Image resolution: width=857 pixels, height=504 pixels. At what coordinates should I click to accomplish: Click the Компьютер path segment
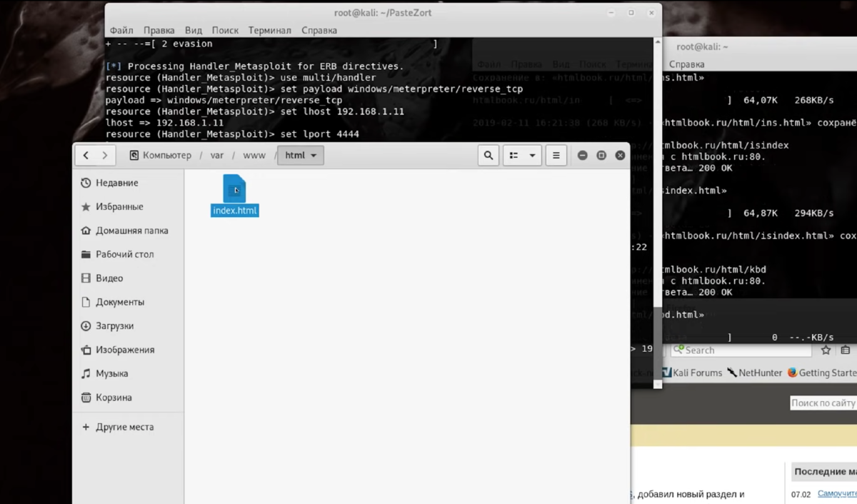click(161, 155)
